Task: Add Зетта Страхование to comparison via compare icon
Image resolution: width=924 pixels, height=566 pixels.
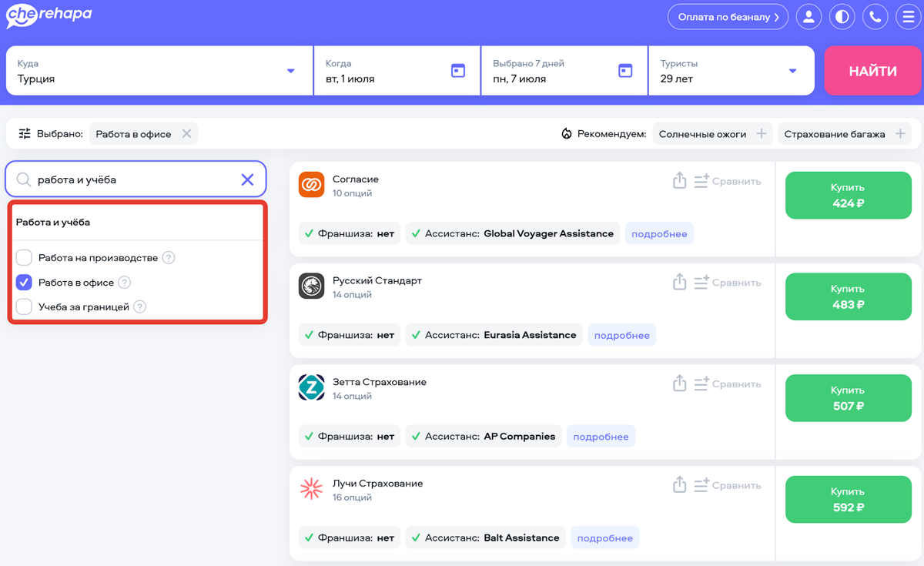Action: (703, 383)
